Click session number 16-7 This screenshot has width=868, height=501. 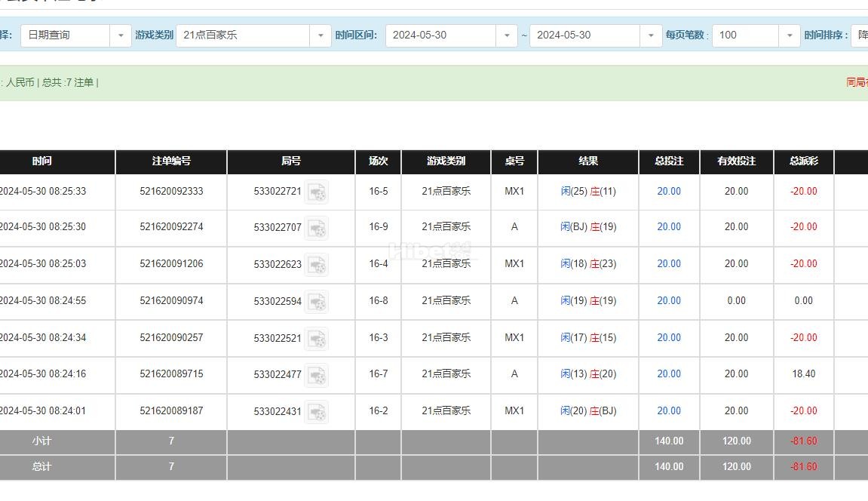click(x=379, y=374)
